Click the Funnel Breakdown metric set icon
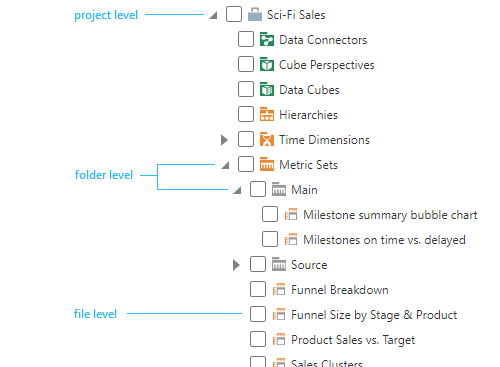 (279, 290)
